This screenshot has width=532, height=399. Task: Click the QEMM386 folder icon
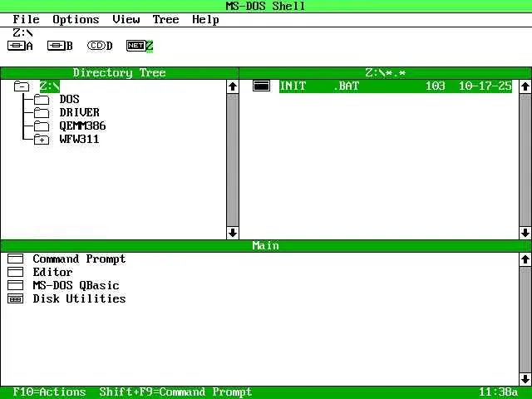coord(42,126)
